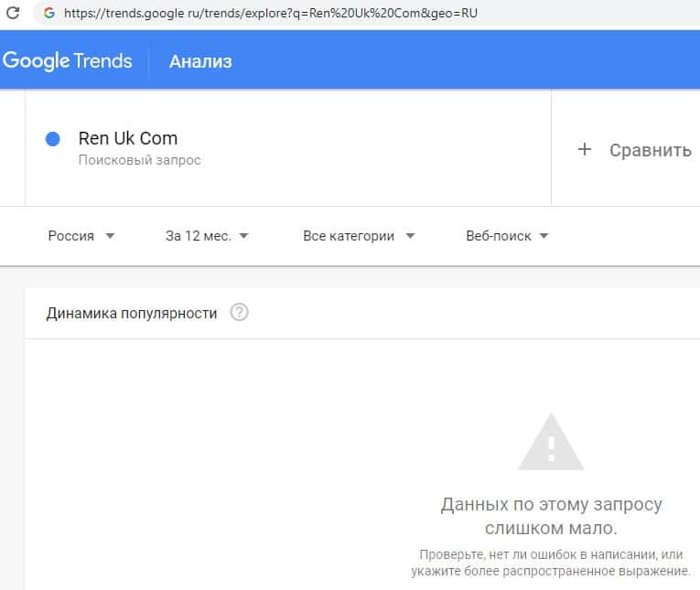Open the Google Trends logo home link
Viewport: 700px width, 590px height.
pos(68,61)
